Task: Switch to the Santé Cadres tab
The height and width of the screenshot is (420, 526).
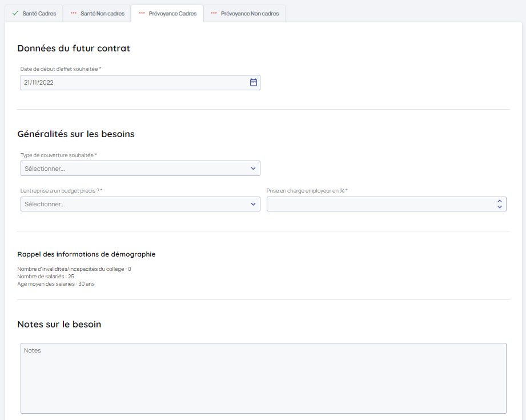Action: (39, 14)
